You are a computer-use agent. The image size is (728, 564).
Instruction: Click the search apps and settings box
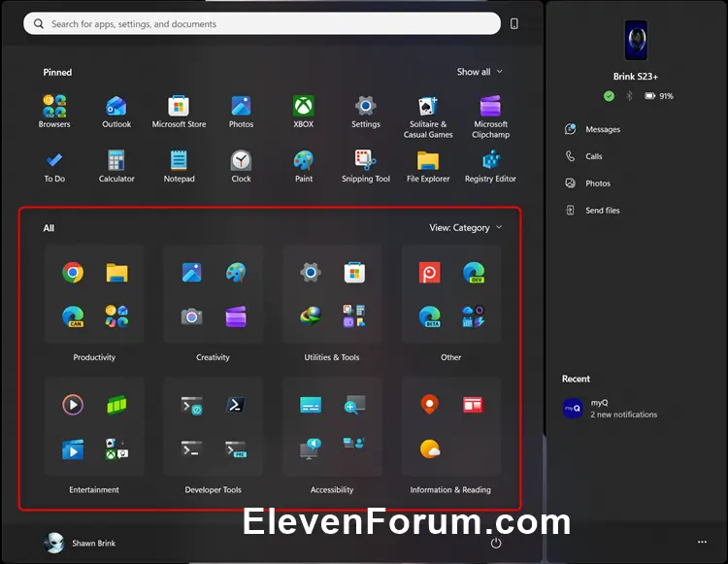tap(262, 23)
